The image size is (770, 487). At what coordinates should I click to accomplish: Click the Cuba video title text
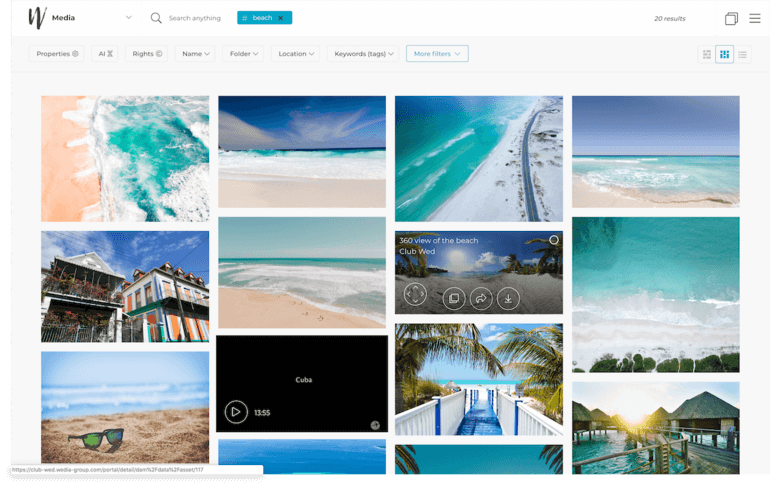[x=303, y=379]
